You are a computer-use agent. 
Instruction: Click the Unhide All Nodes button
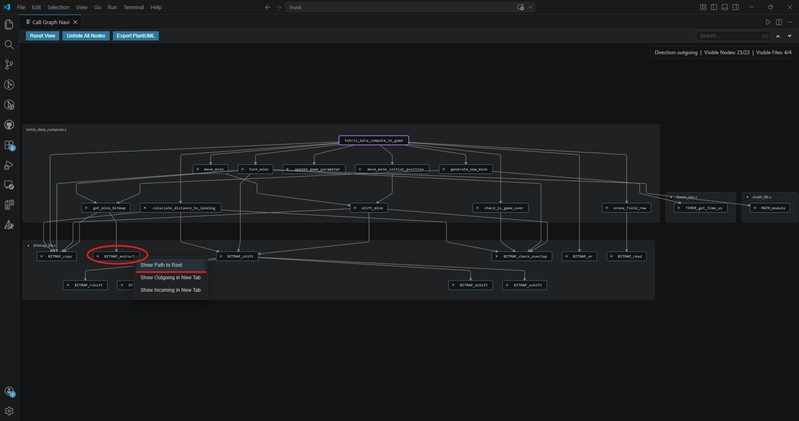86,36
